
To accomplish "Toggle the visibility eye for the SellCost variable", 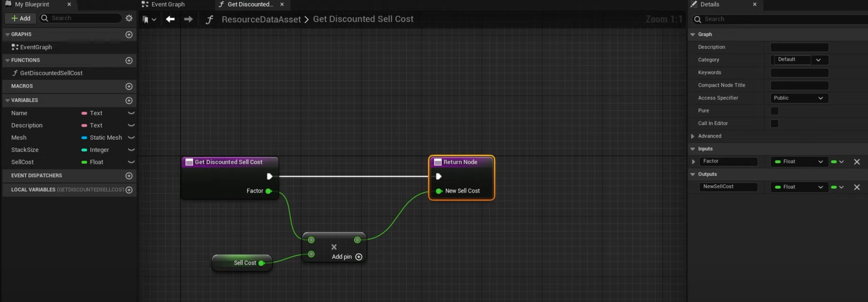I will 131,162.
